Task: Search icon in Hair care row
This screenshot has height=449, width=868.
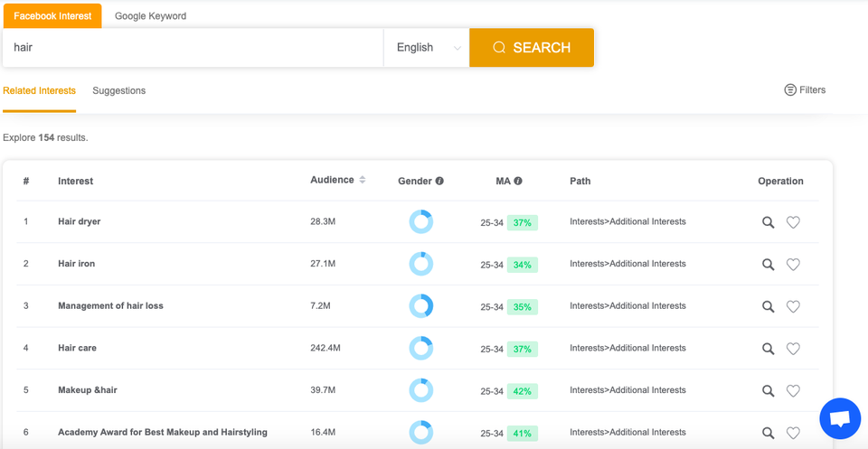Action: pos(768,349)
